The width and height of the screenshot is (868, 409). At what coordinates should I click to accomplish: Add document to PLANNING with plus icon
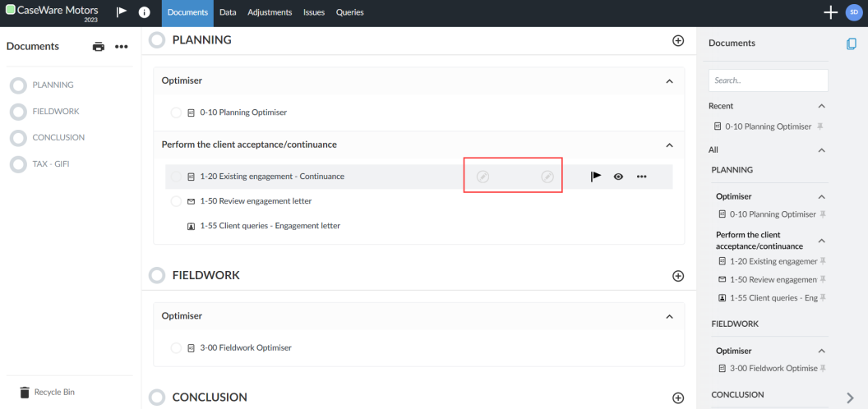678,40
